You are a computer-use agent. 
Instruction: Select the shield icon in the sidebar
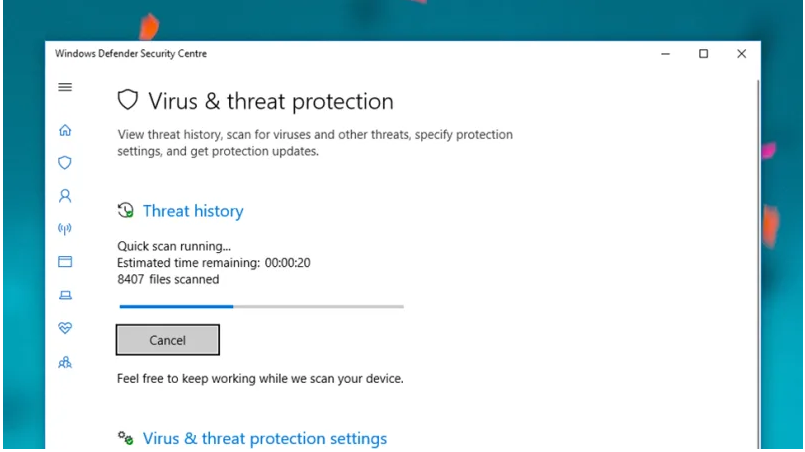[65, 163]
